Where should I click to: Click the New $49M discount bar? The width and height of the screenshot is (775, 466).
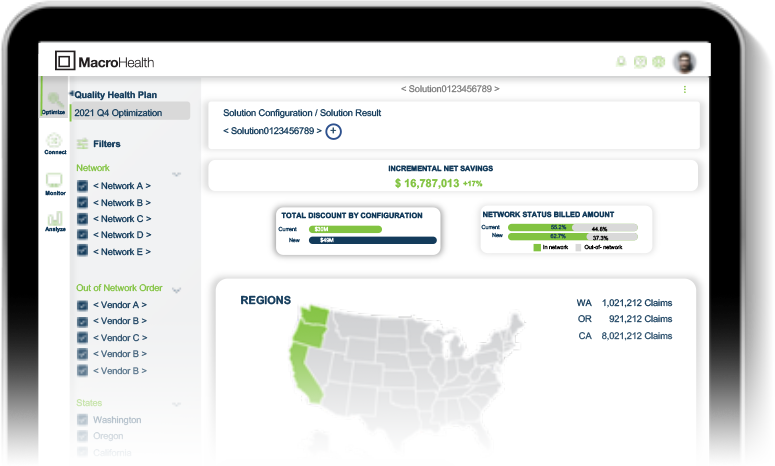pyautogui.click(x=373, y=240)
